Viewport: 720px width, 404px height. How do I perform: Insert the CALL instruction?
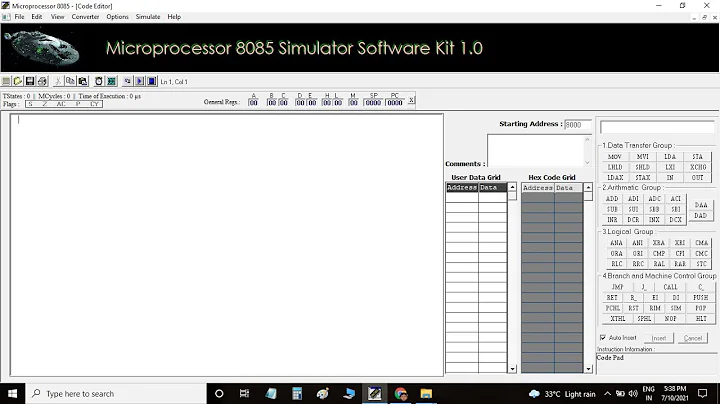670,287
